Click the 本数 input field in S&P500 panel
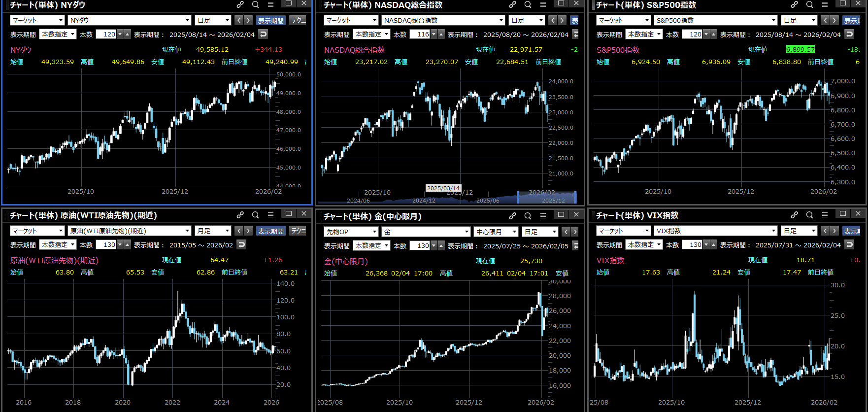The image size is (868, 412). 692,34
